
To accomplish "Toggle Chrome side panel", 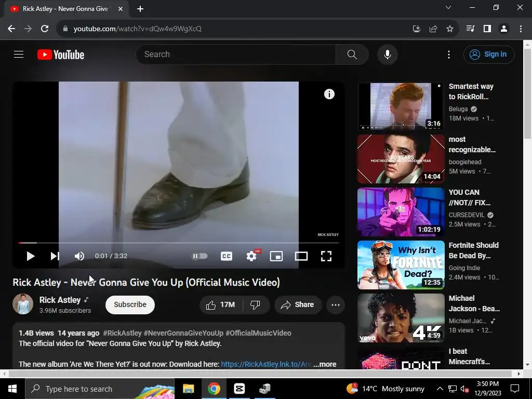I will pos(487,29).
